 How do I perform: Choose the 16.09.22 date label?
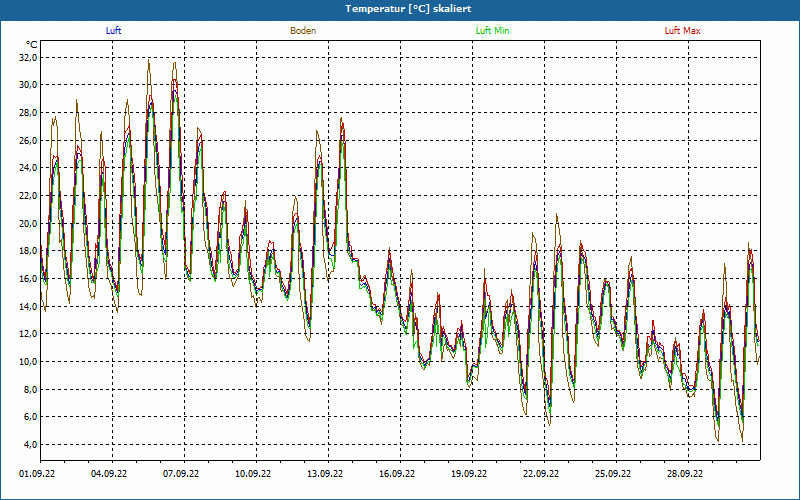pos(397,475)
